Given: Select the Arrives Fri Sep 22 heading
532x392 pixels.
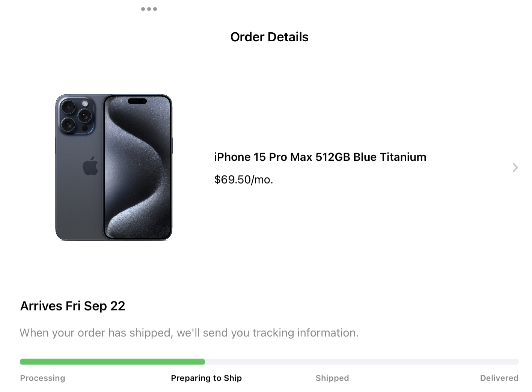Looking at the screenshot, I should pos(72,306).
